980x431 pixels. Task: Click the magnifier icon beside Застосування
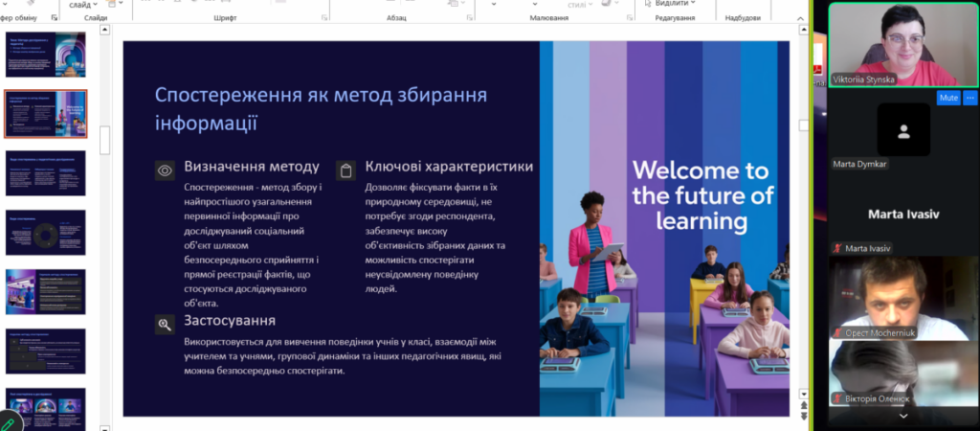[165, 324]
